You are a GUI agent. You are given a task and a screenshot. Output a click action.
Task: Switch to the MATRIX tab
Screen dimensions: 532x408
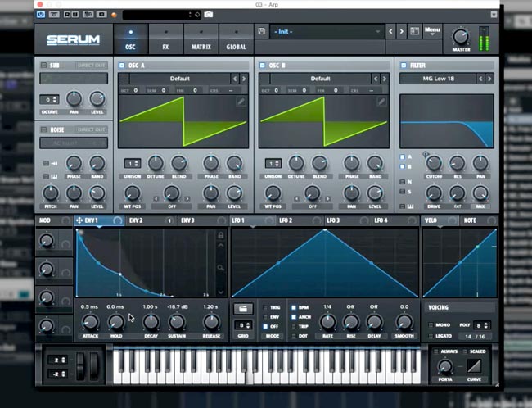coord(201,41)
